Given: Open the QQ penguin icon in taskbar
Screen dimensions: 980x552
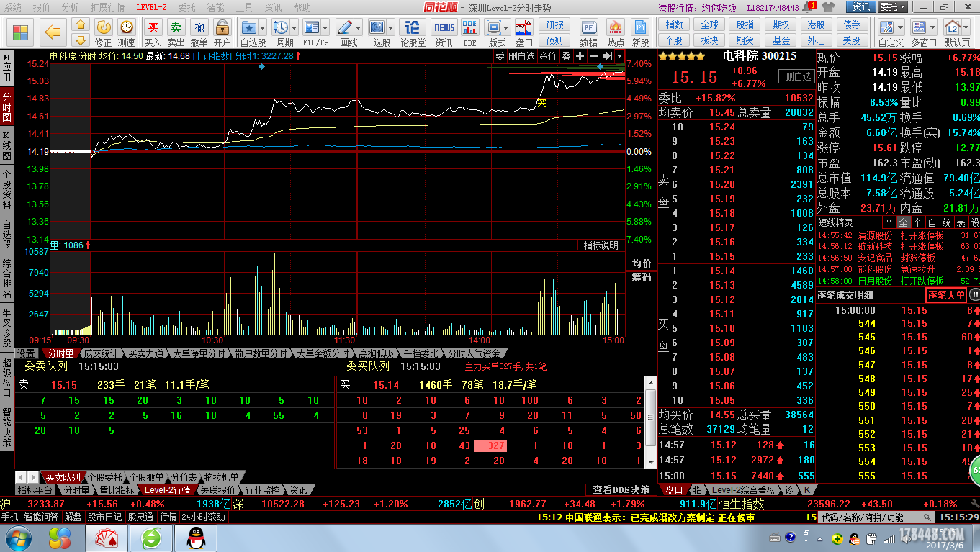Looking at the screenshot, I should coord(194,538).
